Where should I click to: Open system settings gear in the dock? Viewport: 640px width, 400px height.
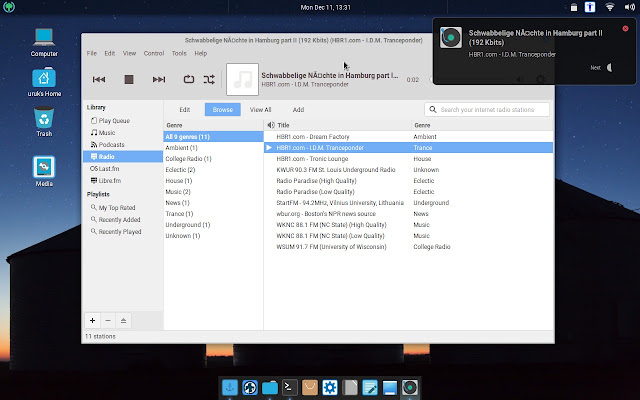click(330, 387)
